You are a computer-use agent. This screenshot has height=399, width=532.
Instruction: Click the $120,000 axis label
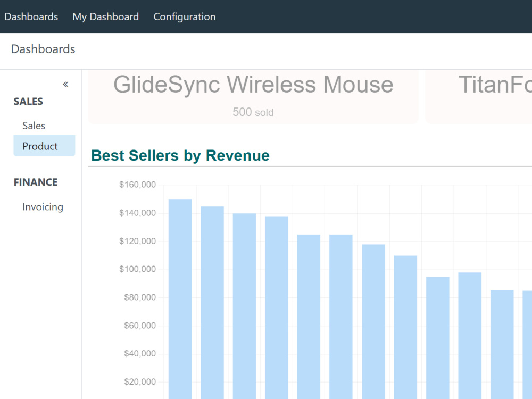point(137,241)
